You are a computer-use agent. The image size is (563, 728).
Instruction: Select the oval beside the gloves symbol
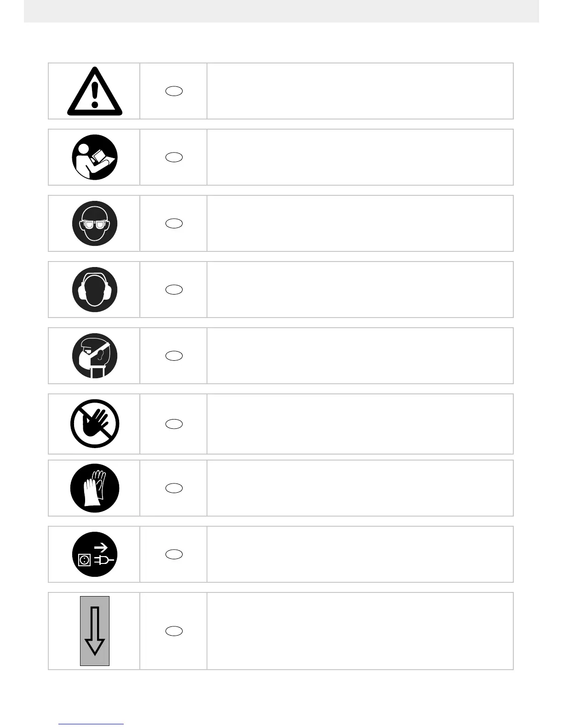(x=174, y=488)
